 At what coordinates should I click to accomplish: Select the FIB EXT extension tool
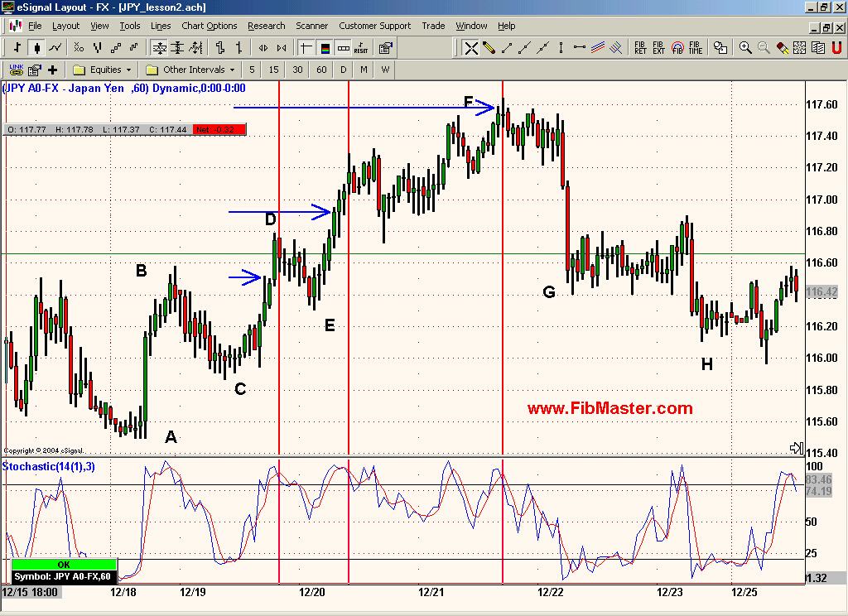coord(658,48)
